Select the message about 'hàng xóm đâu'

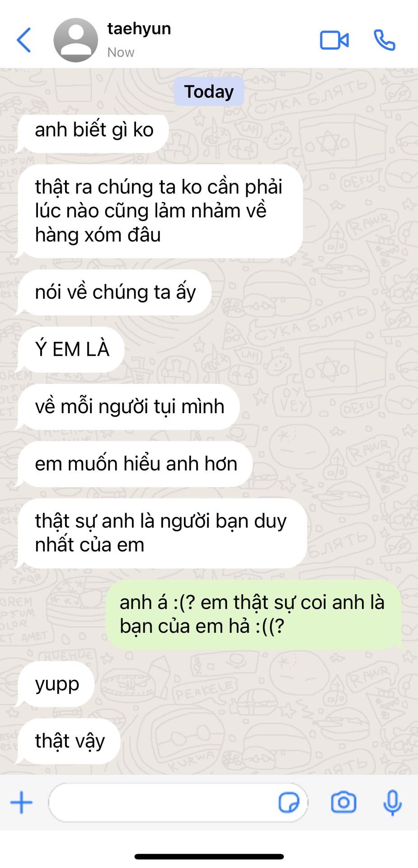pyautogui.click(x=160, y=211)
